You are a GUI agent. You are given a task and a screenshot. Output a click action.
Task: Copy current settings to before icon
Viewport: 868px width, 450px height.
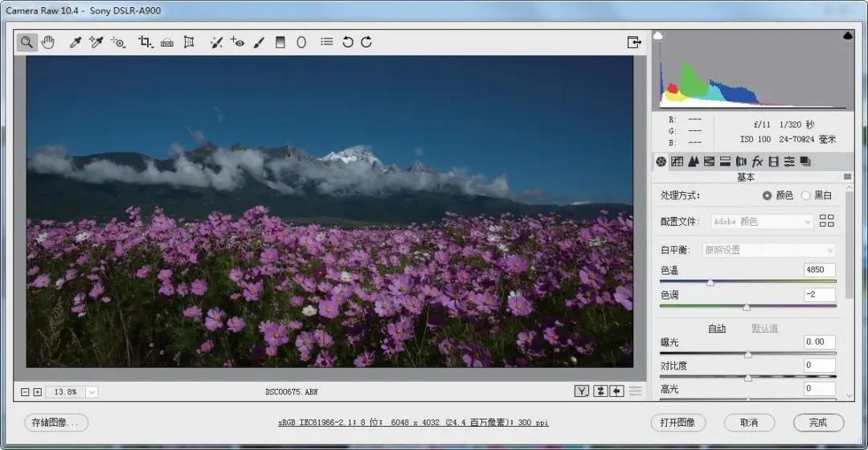coord(616,391)
